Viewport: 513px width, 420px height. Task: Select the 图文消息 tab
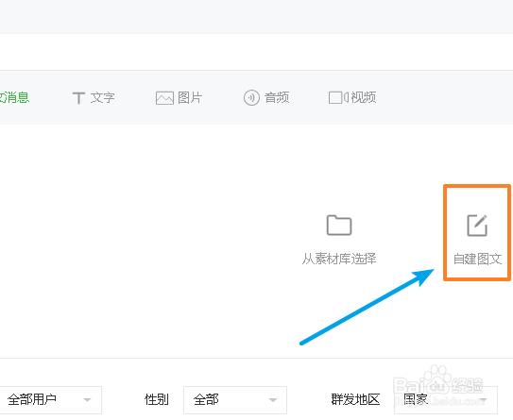click(14, 97)
